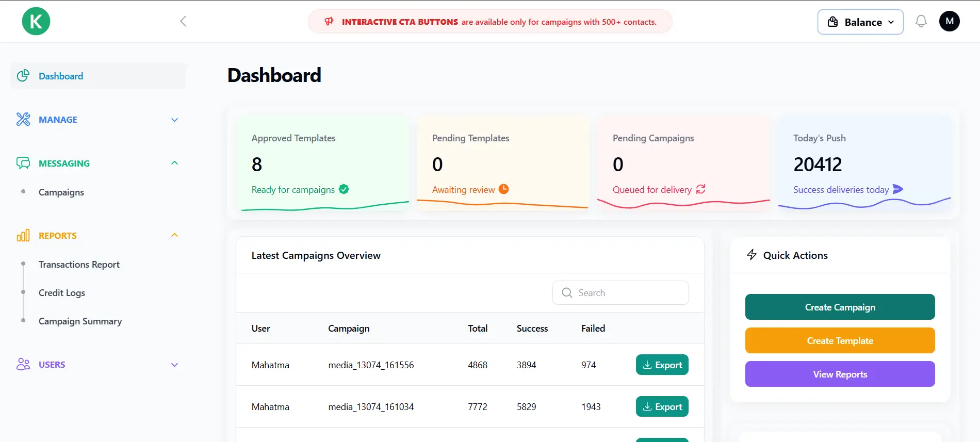Click the Reports bar chart icon
This screenshot has width=980, height=442.
click(x=23, y=236)
